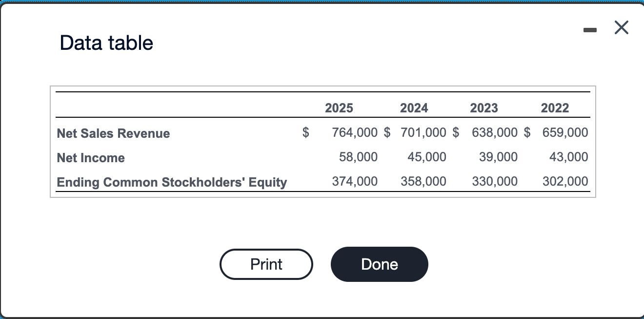
Task: Select the 2022 column header
Action: click(555, 107)
